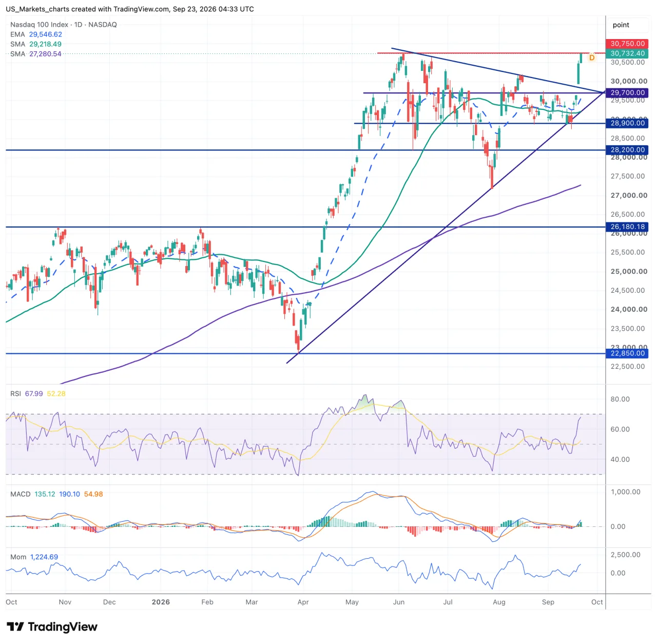Viewport: 657px width, 644px height.
Task: Click the 30,000.00 label on price scale
Action: pos(629,81)
